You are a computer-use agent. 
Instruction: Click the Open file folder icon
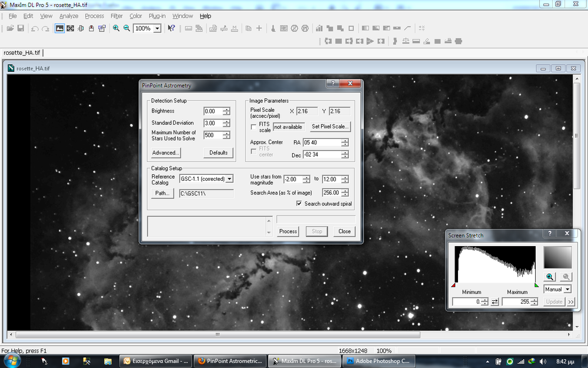(10, 28)
